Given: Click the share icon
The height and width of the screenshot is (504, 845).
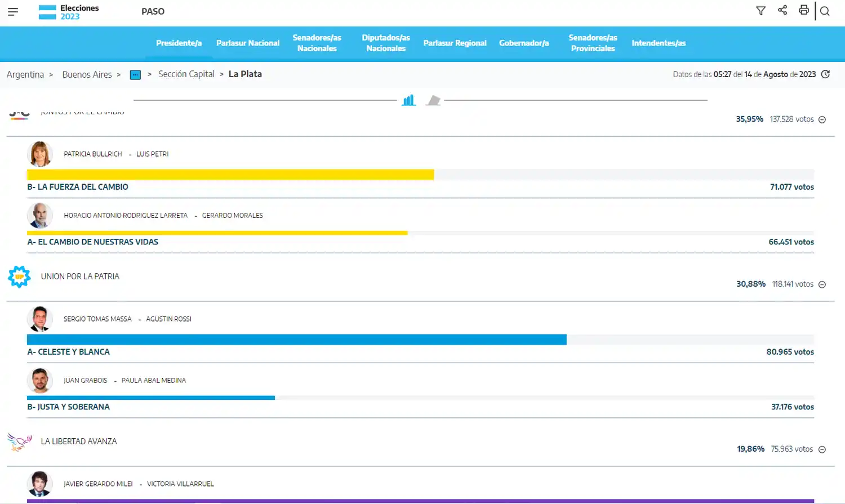Looking at the screenshot, I should click(782, 10).
